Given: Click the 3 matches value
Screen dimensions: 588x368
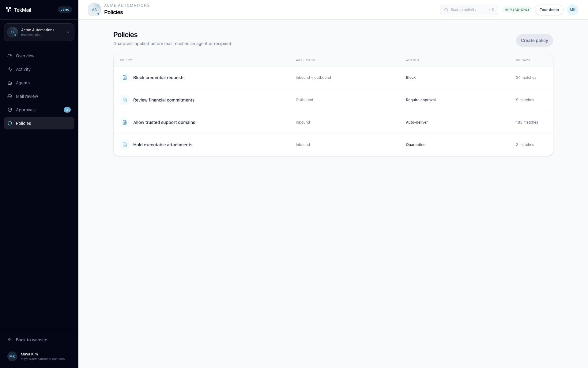Looking at the screenshot, I should pyautogui.click(x=525, y=145).
